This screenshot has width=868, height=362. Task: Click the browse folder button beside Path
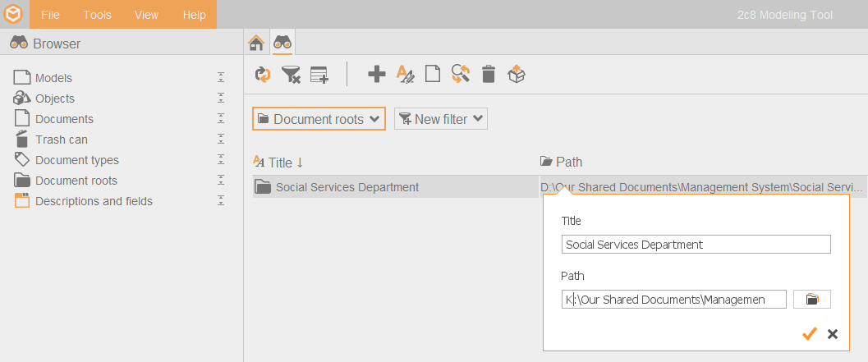pos(811,300)
